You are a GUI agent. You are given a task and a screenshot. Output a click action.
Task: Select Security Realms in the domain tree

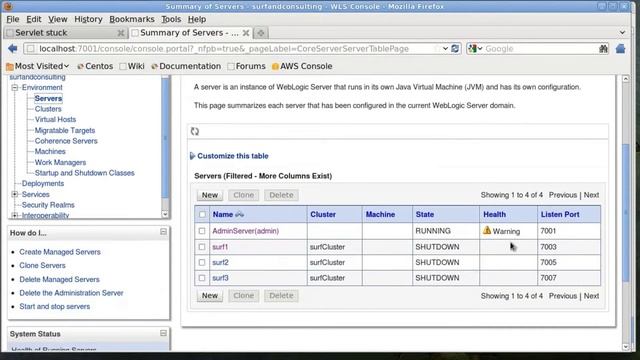(48, 205)
